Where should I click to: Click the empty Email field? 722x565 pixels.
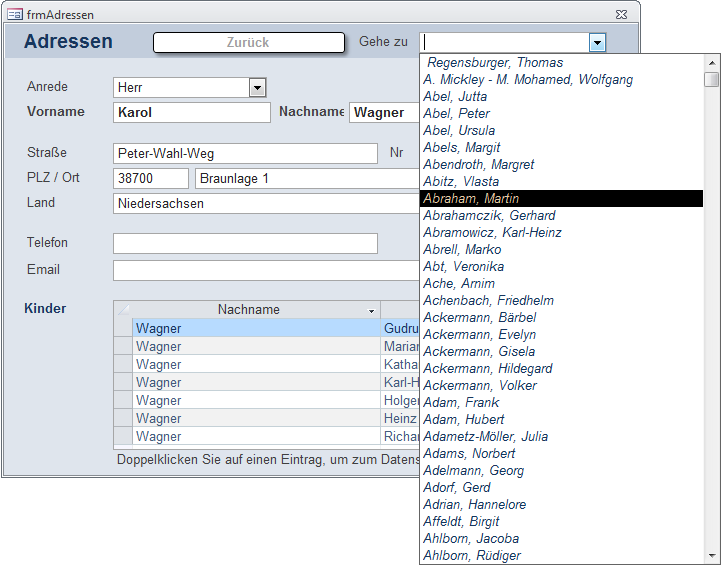point(266,270)
